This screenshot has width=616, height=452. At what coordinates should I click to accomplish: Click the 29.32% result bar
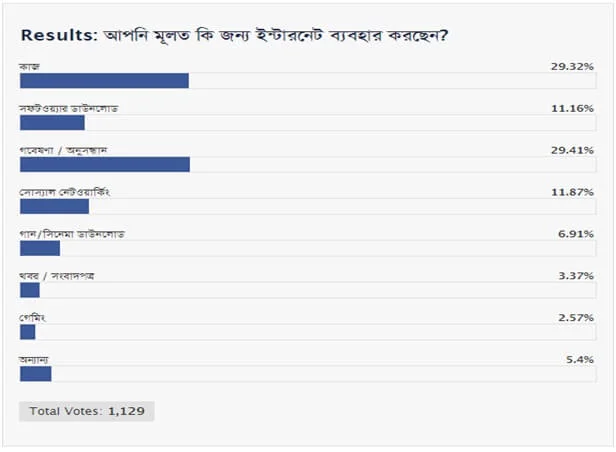point(104,81)
